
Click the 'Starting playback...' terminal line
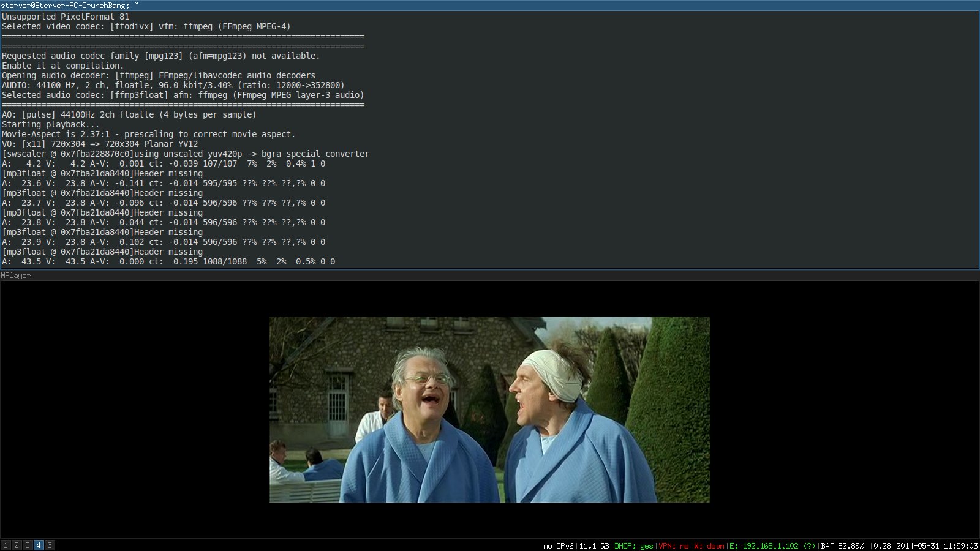pyautogui.click(x=50, y=125)
